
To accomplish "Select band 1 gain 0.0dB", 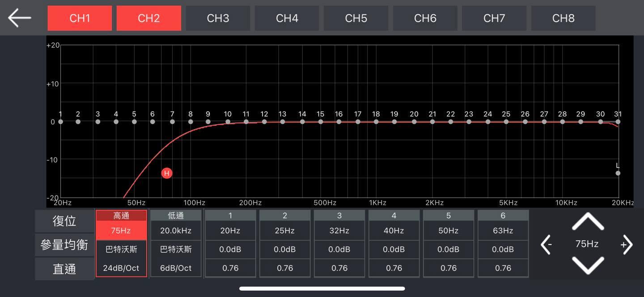I will click(x=230, y=250).
